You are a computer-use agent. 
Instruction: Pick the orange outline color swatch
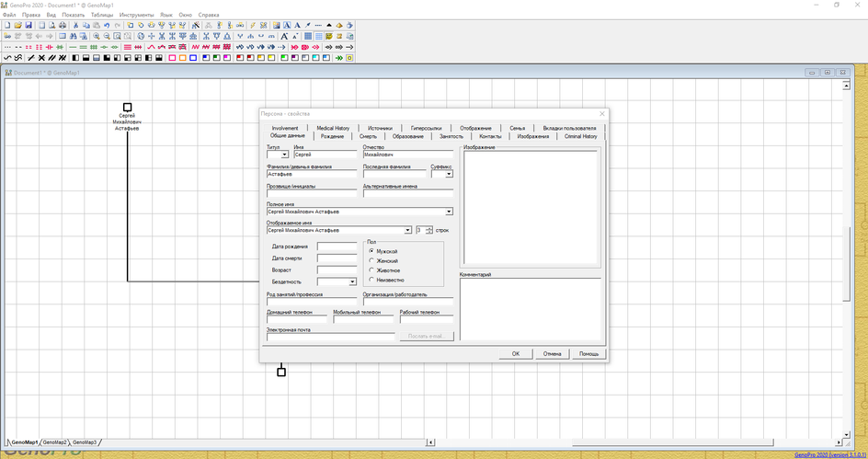[182, 58]
